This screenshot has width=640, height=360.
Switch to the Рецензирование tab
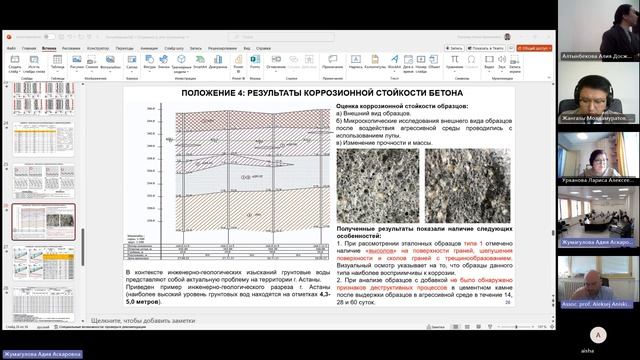222,48
